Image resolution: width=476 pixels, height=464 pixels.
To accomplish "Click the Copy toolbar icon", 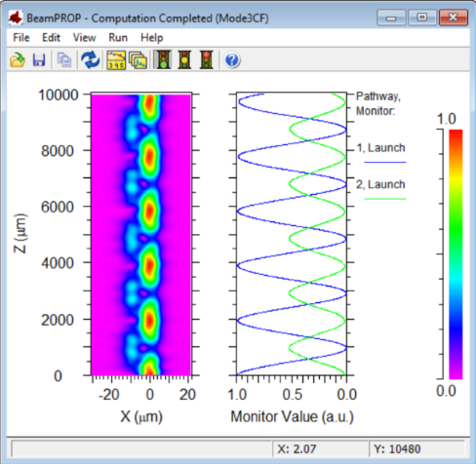I will point(64,60).
